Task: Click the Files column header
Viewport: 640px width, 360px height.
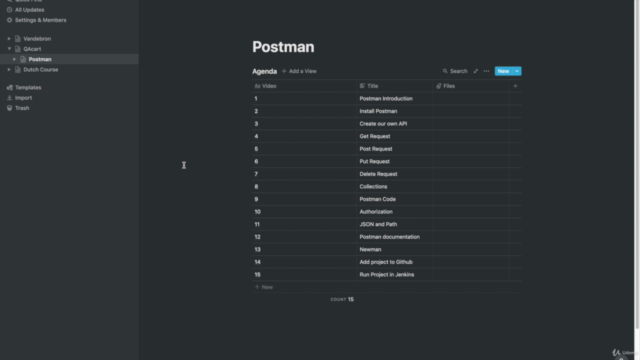Action: tap(471, 86)
